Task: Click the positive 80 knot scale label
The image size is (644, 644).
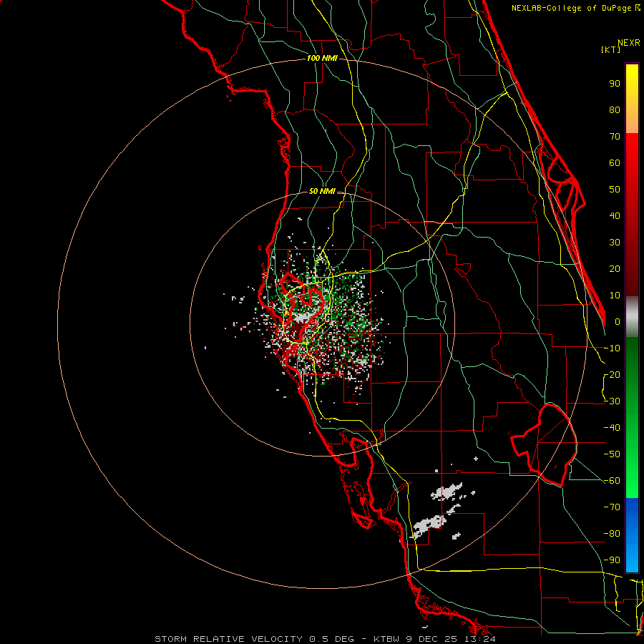Action: point(615,109)
